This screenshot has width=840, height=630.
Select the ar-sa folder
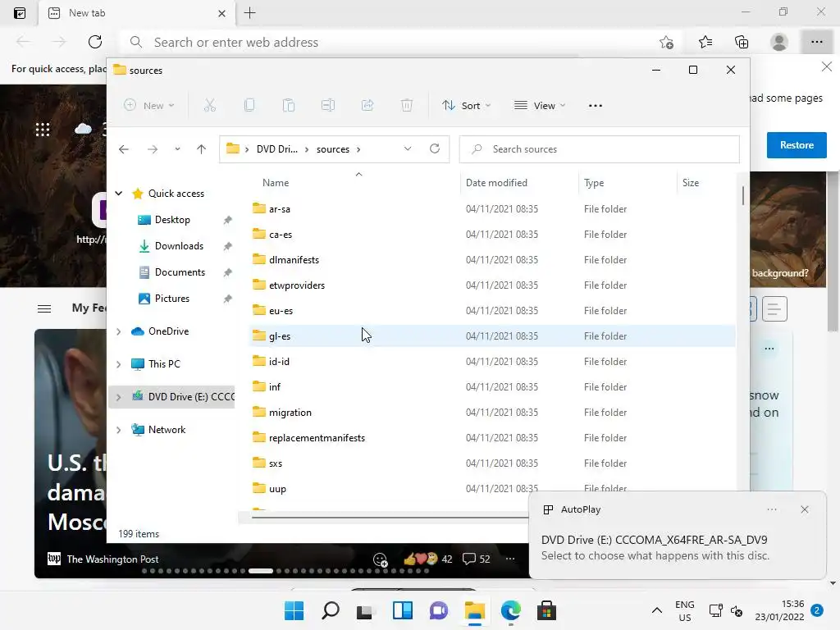click(492, 209)
